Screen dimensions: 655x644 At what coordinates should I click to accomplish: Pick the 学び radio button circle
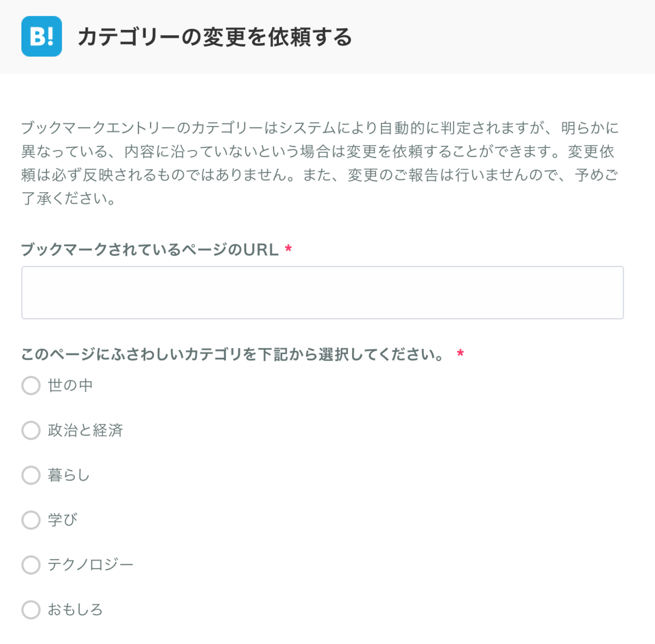pos(31,520)
